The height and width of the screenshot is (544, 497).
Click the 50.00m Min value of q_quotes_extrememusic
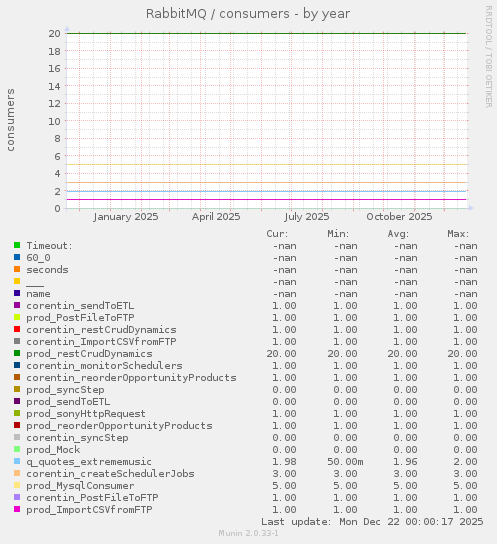(x=345, y=462)
